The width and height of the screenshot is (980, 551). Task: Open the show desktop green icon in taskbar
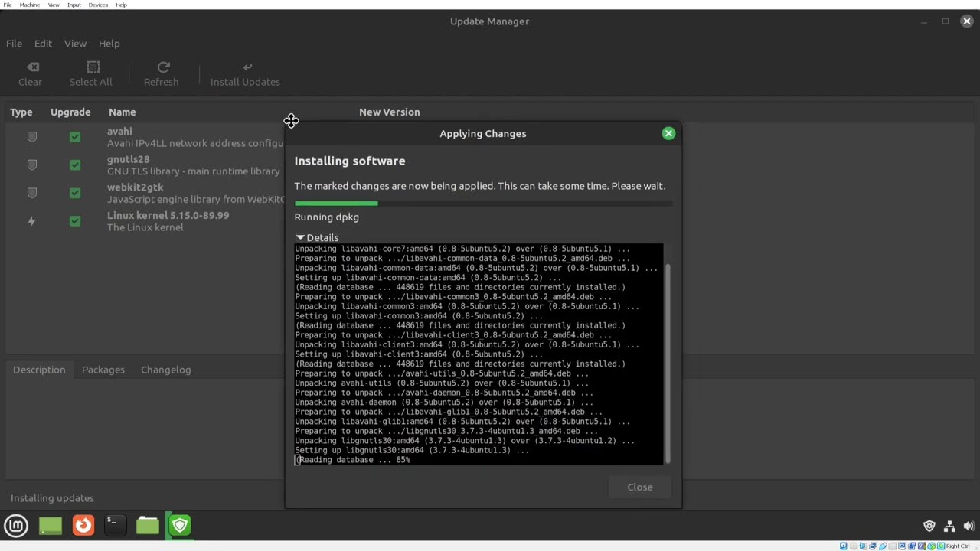click(x=51, y=525)
